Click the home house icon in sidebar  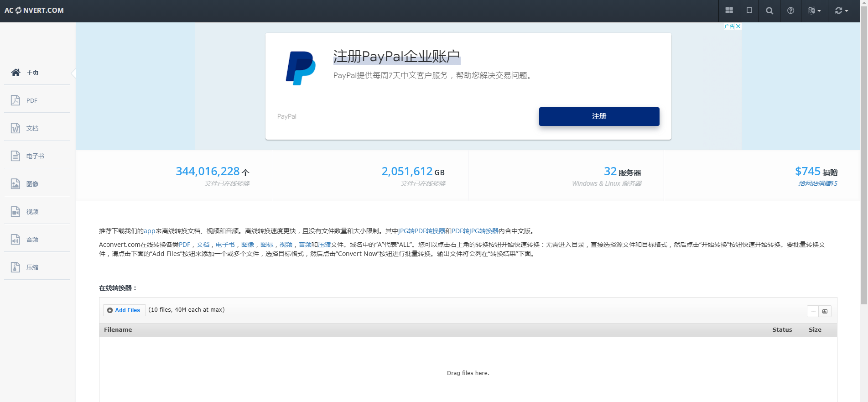coord(16,73)
